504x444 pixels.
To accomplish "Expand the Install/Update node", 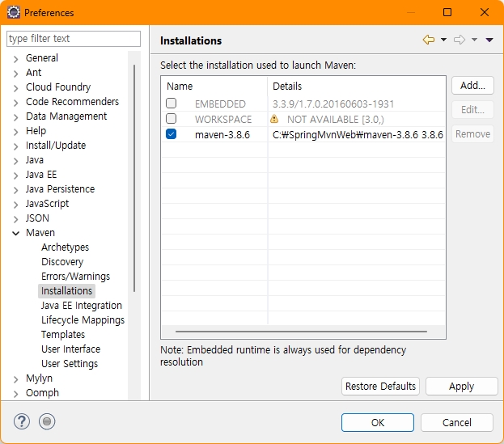I will pyautogui.click(x=15, y=146).
